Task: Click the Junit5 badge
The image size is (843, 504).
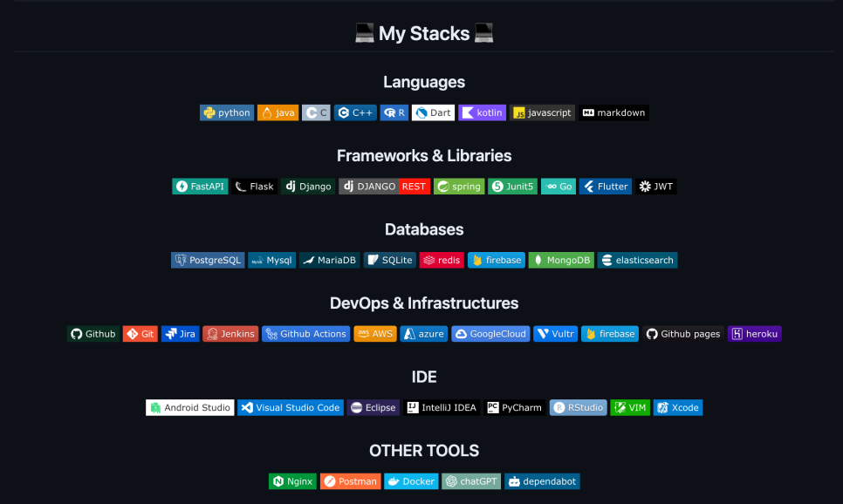Action: pos(512,187)
